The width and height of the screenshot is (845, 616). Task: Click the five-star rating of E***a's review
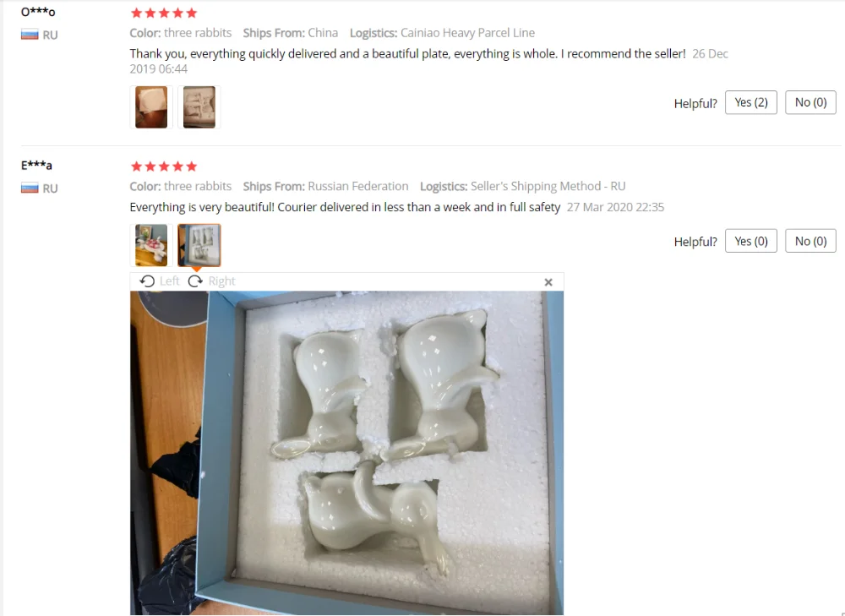point(164,166)
